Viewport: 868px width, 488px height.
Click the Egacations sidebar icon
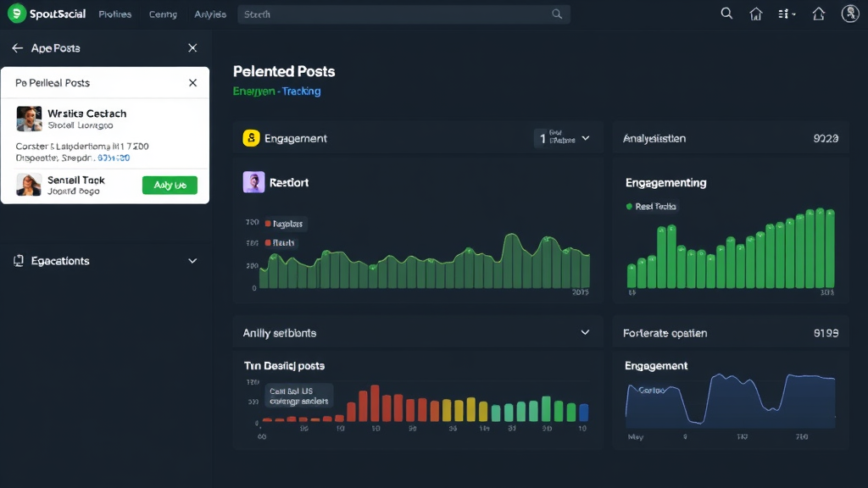click(x=19, y=261)
